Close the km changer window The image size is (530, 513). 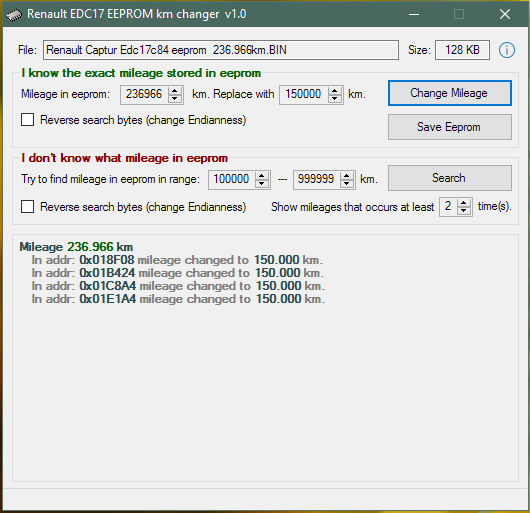[505, 14]
